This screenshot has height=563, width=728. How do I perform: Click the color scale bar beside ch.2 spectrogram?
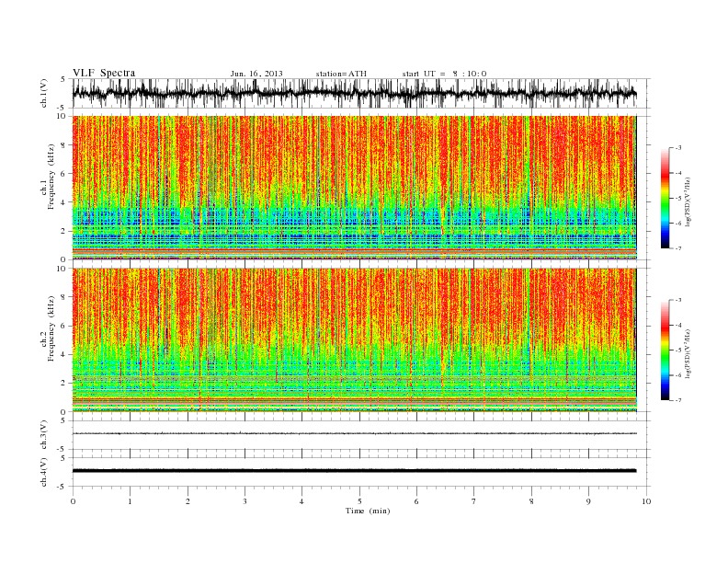point(665,350)
